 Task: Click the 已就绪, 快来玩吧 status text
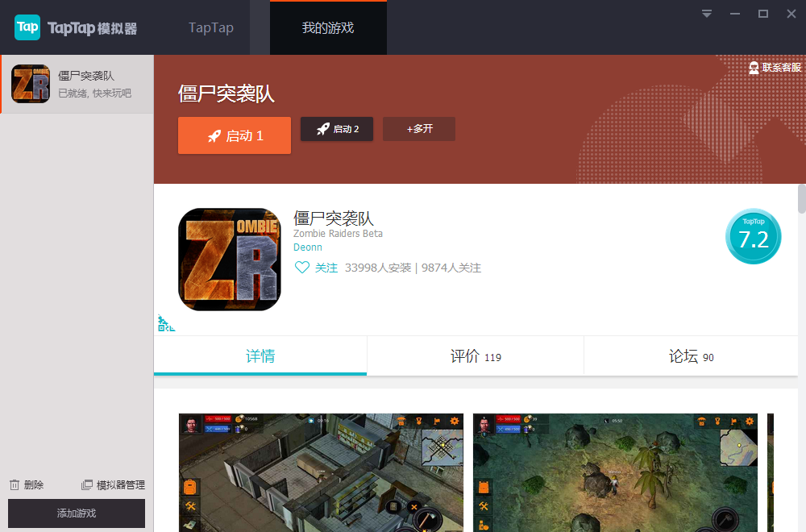click(94, 93)
